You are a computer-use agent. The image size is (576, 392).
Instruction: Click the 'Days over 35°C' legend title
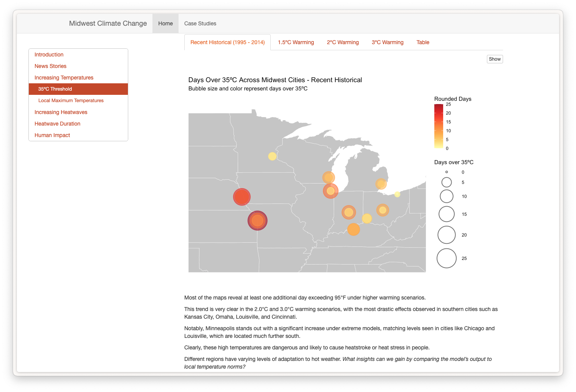click(454, 162)
